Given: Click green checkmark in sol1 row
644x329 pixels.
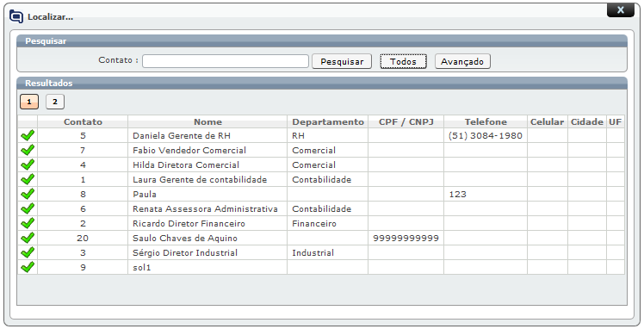Looking at the screenshot, I should [x=28, y=267].
